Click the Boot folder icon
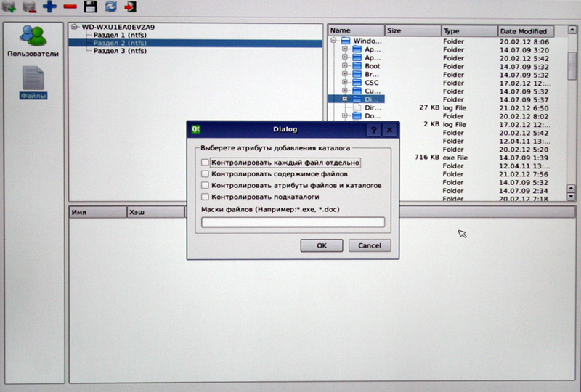 tap(357, 66)
